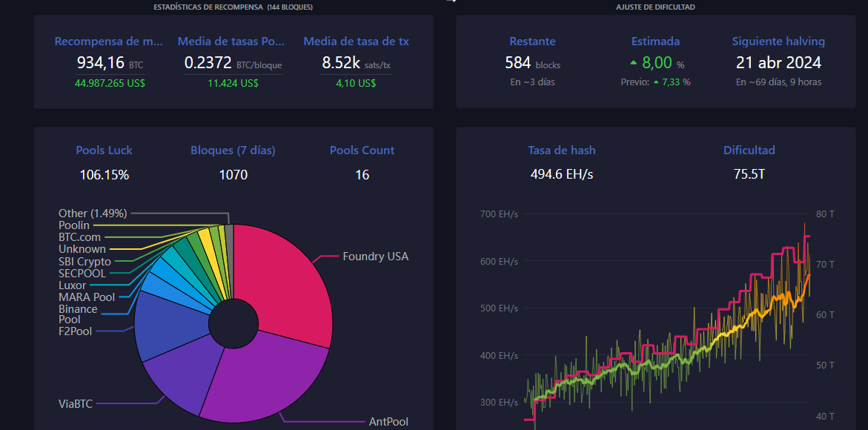
Task: Click the ViaBTC pie label
Action: pyautogui.click(x=76, y=403)
